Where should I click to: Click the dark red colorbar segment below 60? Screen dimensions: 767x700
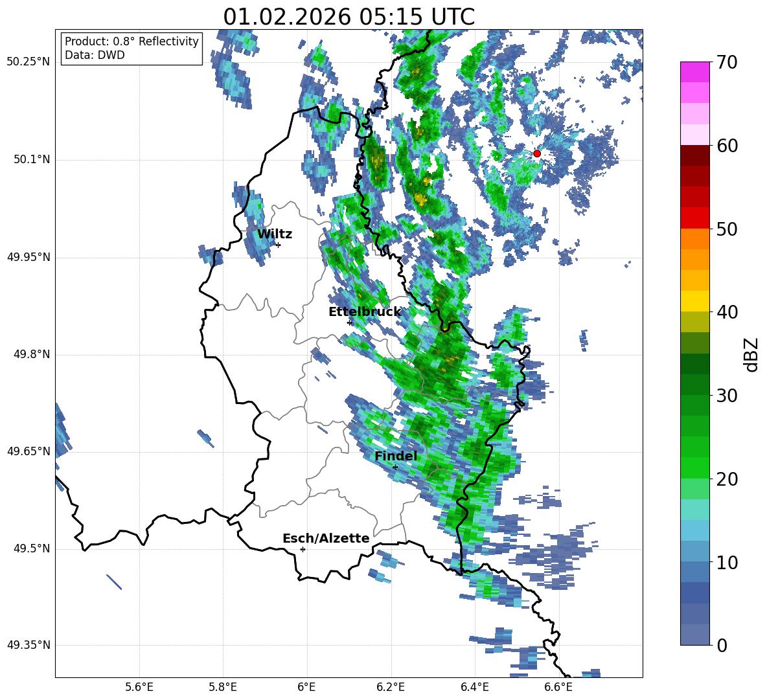(694, 155)
